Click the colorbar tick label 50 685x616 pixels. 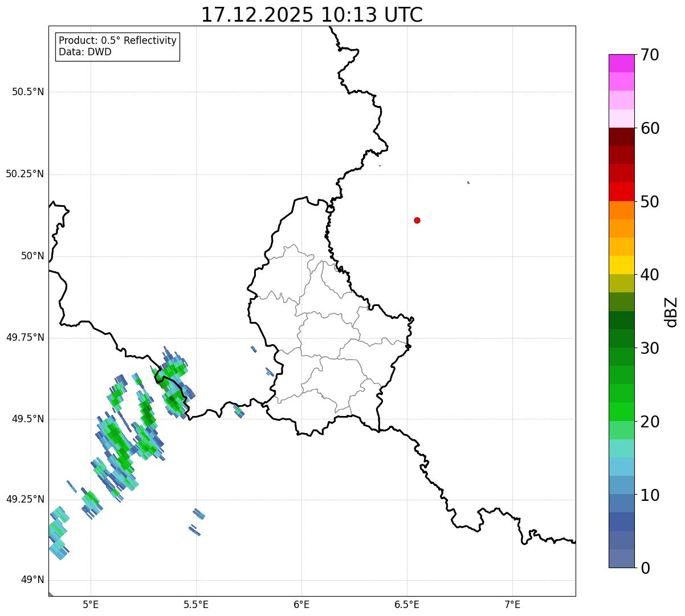[649, 202]
